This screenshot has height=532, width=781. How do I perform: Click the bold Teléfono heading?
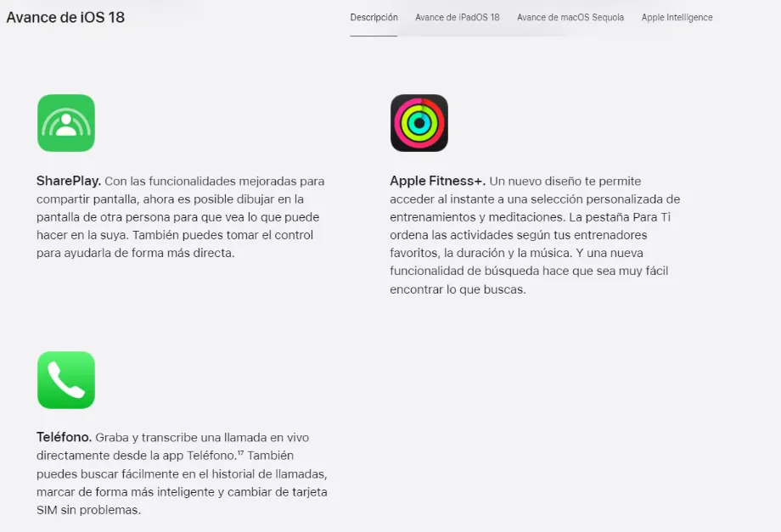tap(64, 438)
